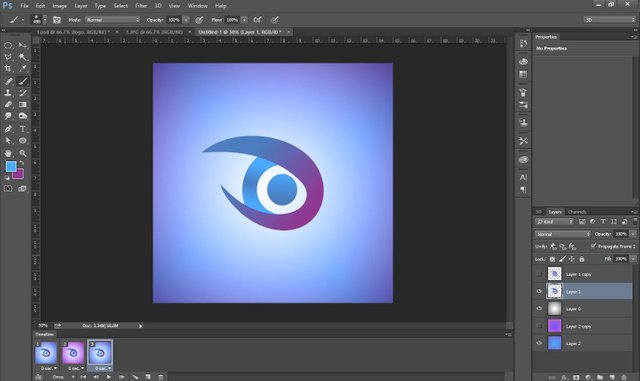Viewport: 640px width, 381px height.
Task: Show Layer 2 copy visibility box
Action: pos(539,326)
